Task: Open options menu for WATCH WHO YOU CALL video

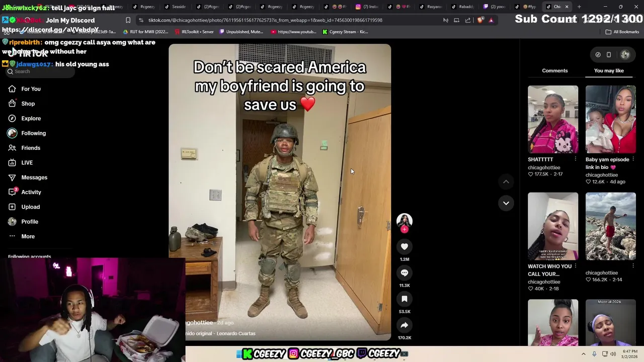Action: 575,266
